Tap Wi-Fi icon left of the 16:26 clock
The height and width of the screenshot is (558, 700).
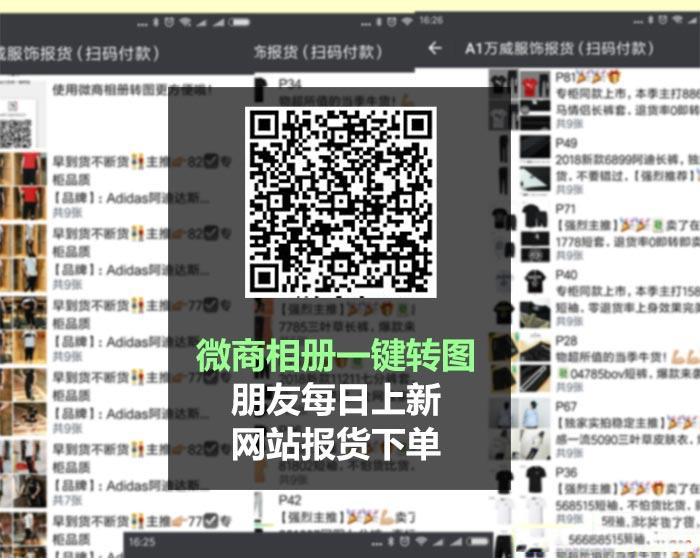(407, 21)
